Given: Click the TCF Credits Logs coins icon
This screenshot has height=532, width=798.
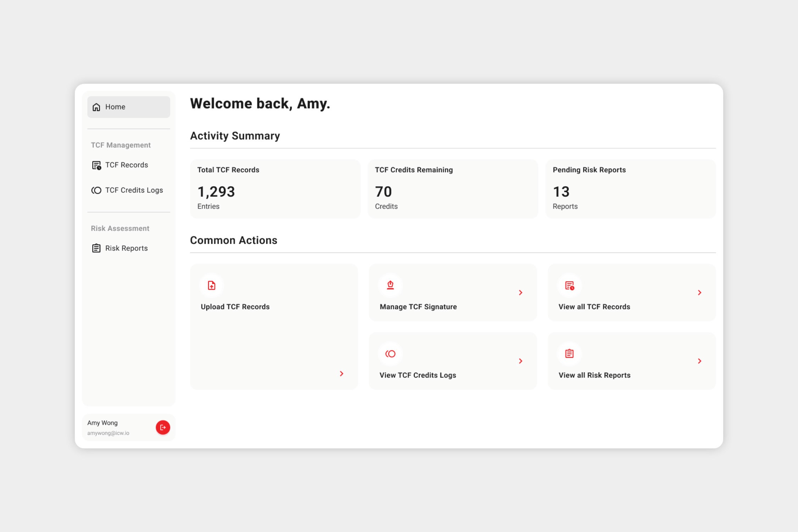Looking at the screenshot, I should coord(96,190).
